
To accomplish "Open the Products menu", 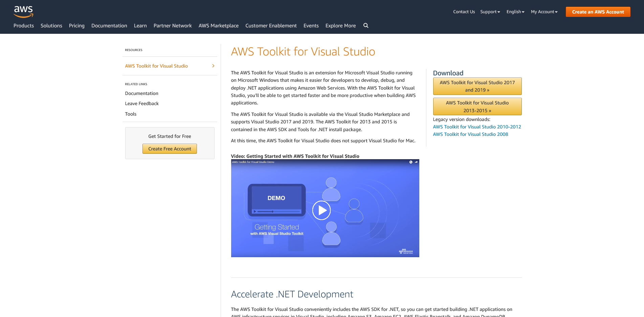I will tap(24, 26).
